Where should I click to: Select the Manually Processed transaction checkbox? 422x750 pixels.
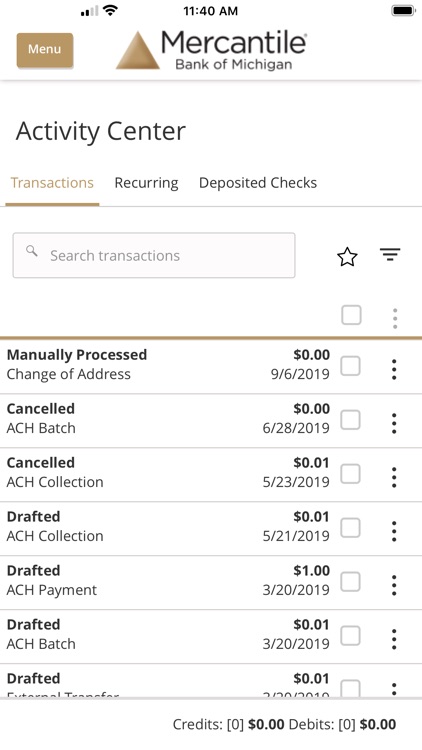350,366
